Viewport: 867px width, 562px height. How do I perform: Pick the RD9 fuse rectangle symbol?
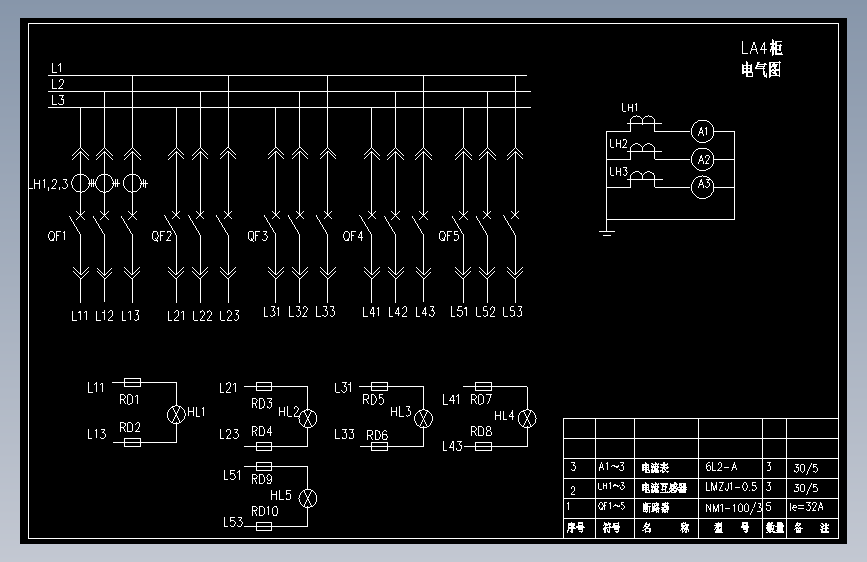point(264,466)
